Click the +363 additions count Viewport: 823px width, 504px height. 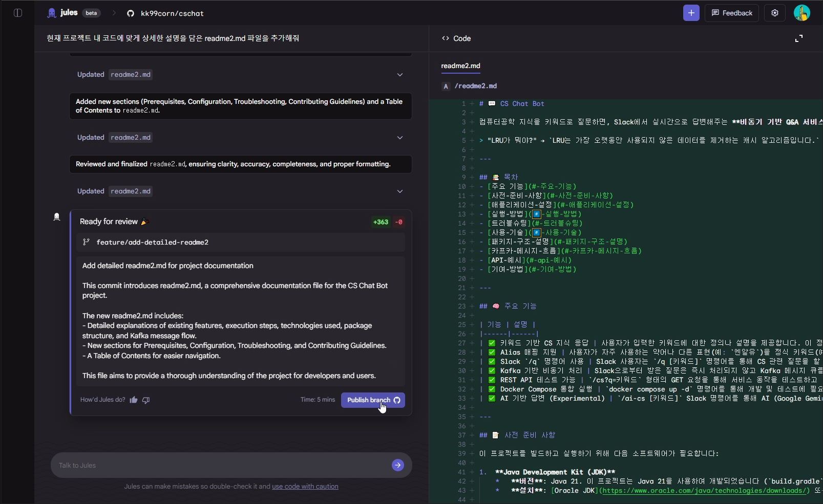[x=381, y=222]
